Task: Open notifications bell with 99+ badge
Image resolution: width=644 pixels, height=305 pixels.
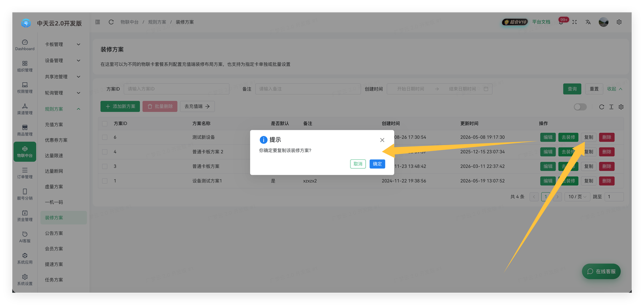Action: point(561,22)
